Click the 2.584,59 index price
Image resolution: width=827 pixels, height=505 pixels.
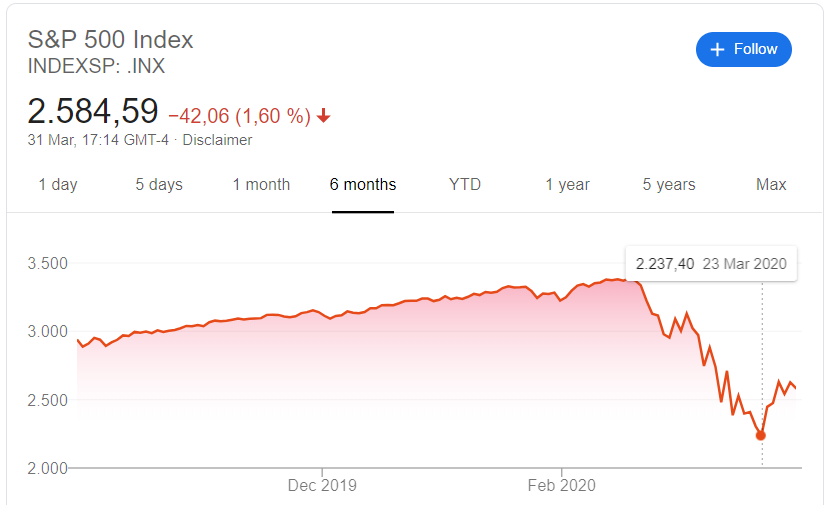[x=93, y=110]
